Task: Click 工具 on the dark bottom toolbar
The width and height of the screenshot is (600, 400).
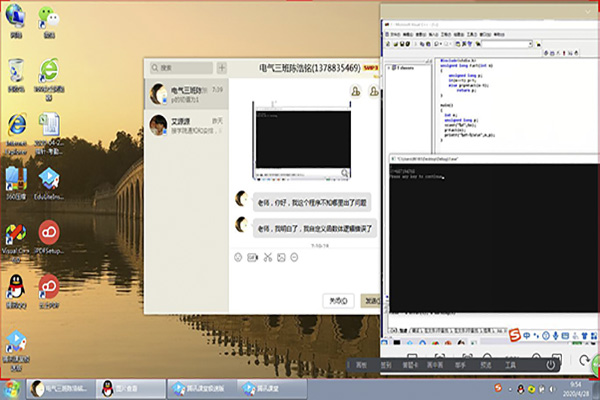Action: tap(510, 365)
